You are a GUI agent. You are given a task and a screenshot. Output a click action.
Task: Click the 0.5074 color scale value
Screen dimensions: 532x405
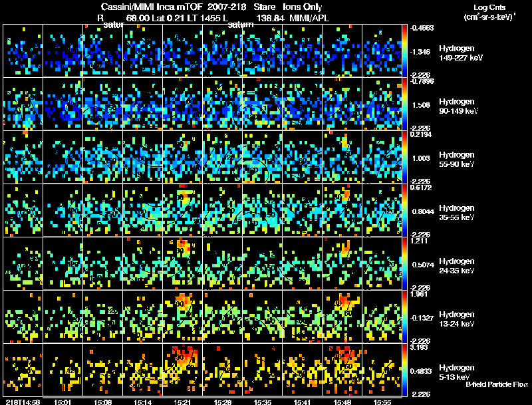423,265
